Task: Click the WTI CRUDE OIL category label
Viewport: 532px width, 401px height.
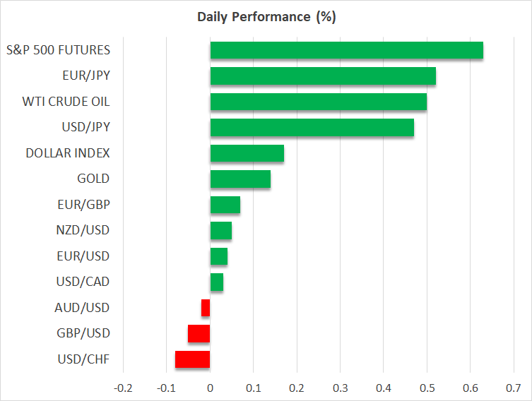Action: coord(66,102)
